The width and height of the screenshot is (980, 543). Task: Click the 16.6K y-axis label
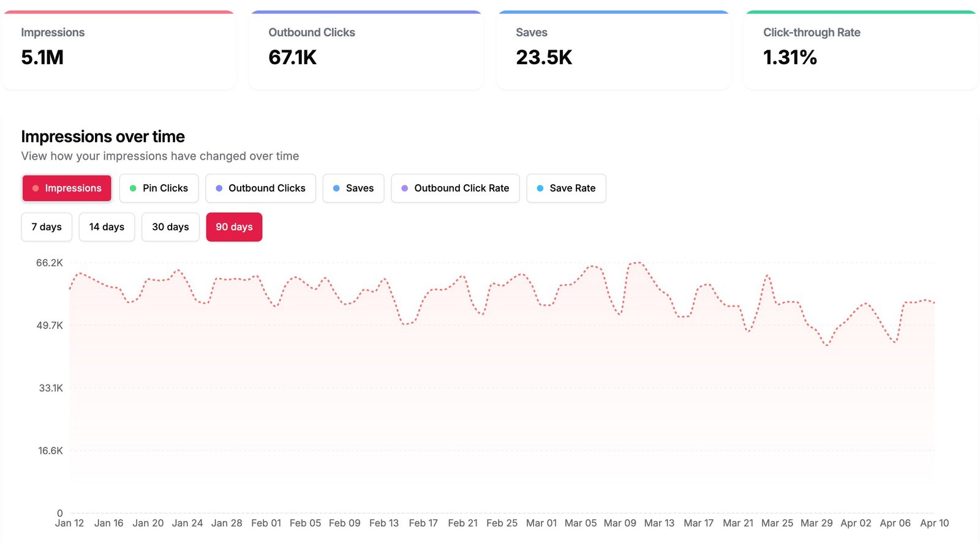coord(51,451)
